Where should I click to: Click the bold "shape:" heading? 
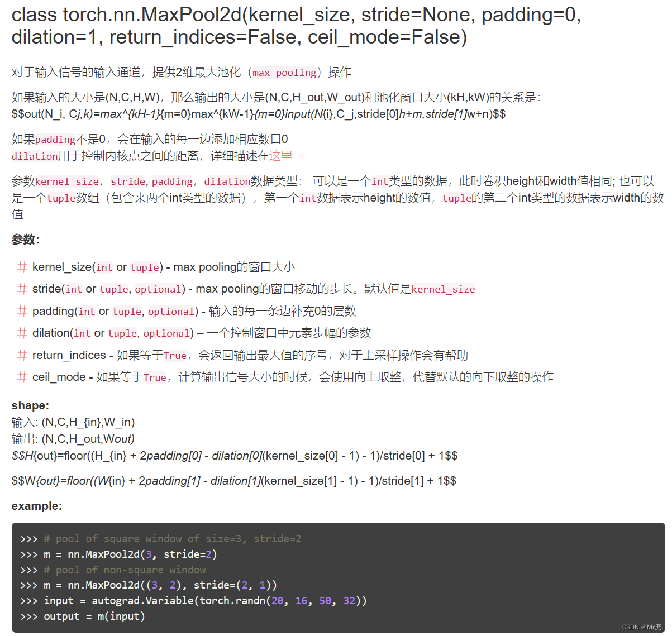pyautogui.click(x=30, y=405)
